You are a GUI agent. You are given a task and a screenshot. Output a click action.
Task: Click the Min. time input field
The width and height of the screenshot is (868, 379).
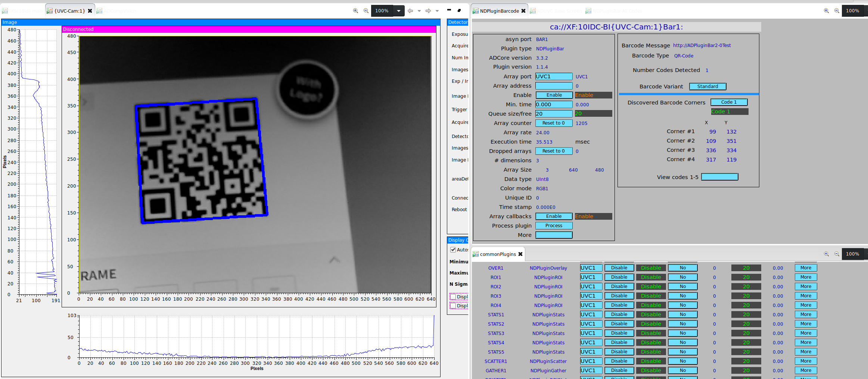[x=554, y=104]
